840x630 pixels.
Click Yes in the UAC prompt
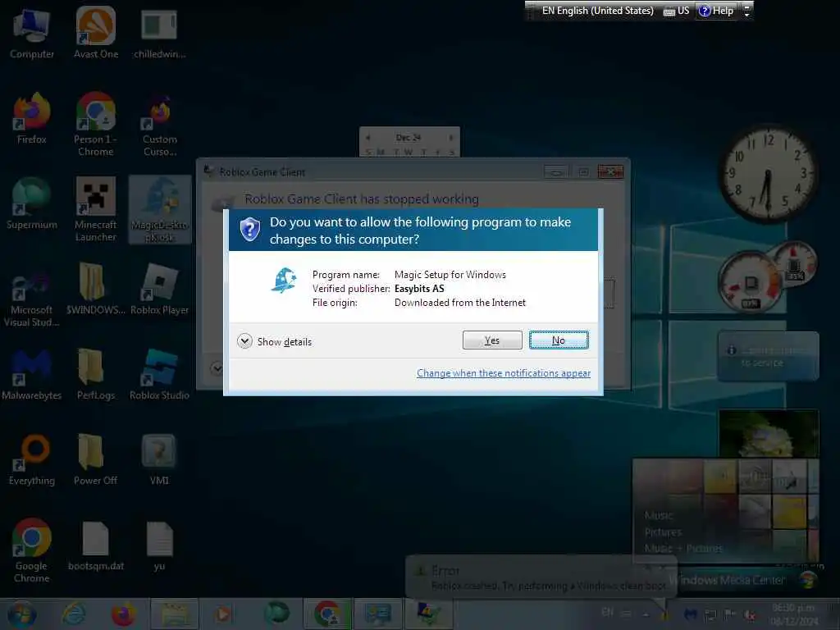[492, 340]
